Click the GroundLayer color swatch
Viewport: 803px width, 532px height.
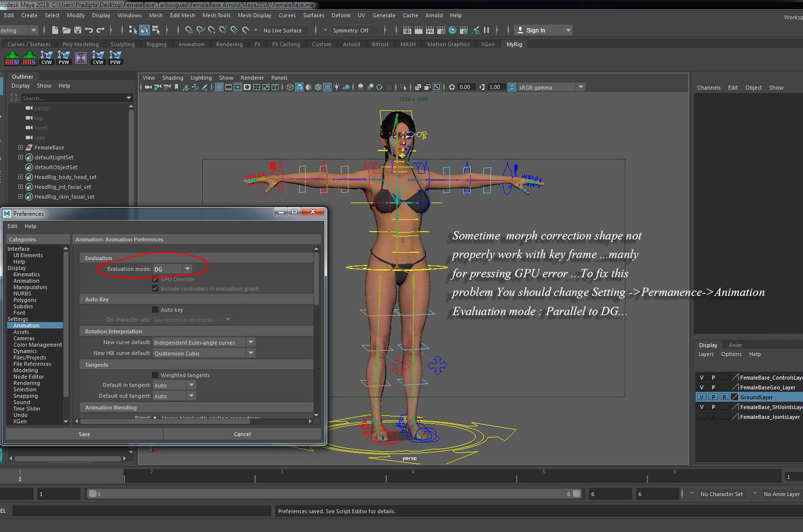pos(735,397)
